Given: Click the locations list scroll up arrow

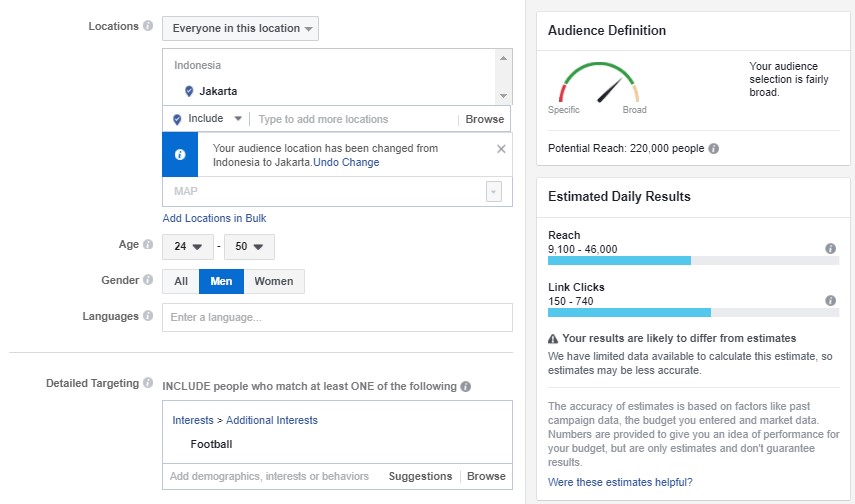Looking at the screenshot, I should point(503,58).
